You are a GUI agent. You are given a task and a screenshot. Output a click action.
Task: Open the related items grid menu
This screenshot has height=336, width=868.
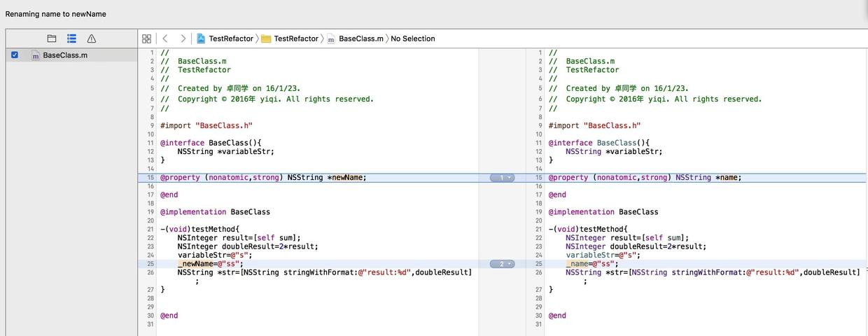click(x=146, y=38)
